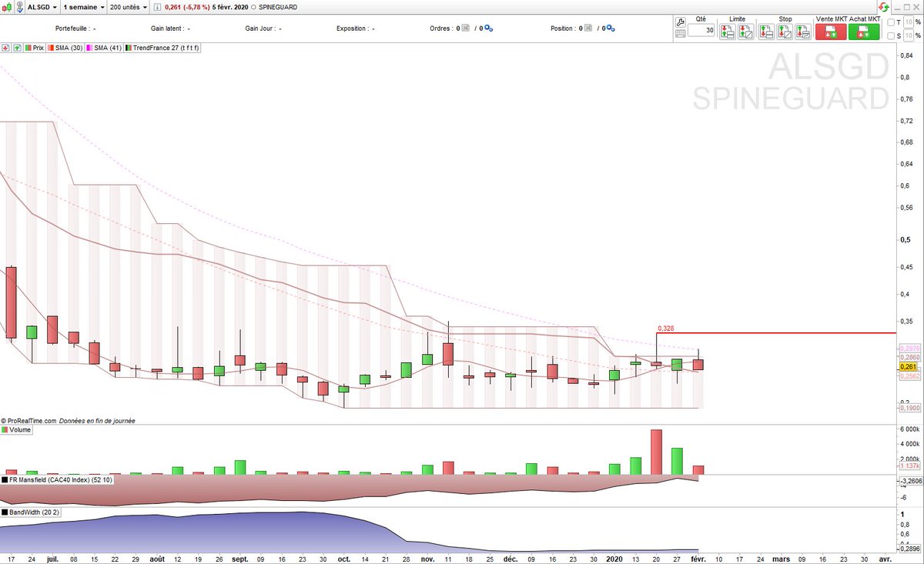924x564 pixels.
Task: Open FR Mansfield (CAC40 Index) panel label
Action: [58, 479]
